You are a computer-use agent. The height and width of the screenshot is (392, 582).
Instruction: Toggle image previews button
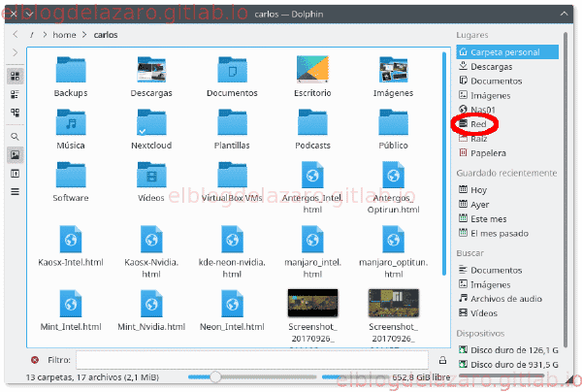(16, 155)
